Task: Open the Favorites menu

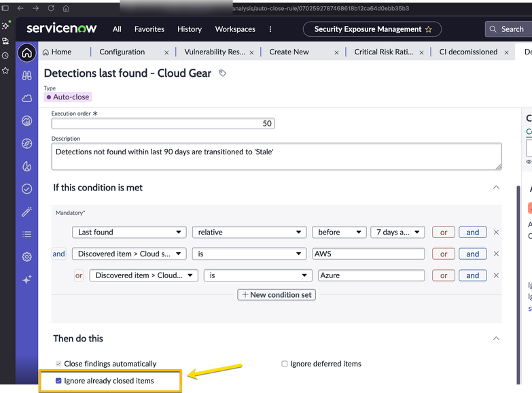Action: click(149, 29)
